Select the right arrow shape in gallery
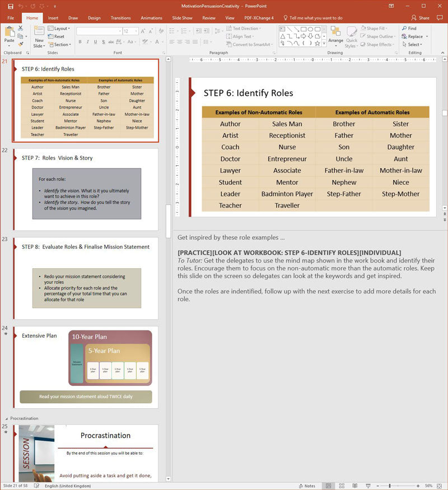The width and height of the screenshot is (448, 490). 304,36
